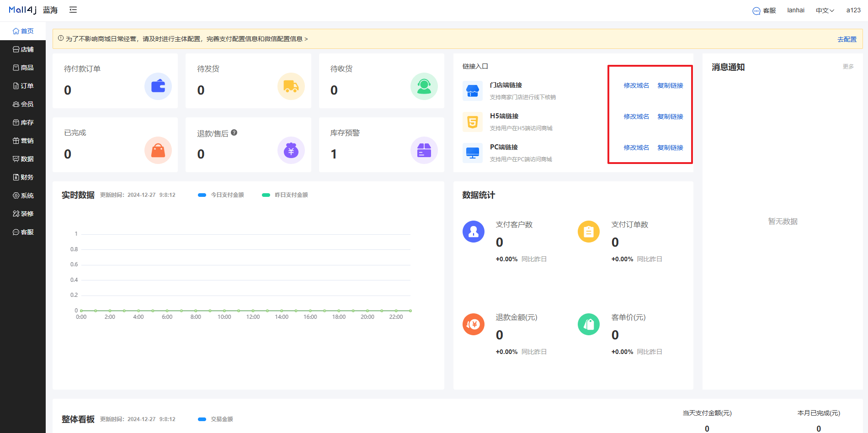Click the 库存预警 count value 1
The image size is (868, 433).
(334, 154)
